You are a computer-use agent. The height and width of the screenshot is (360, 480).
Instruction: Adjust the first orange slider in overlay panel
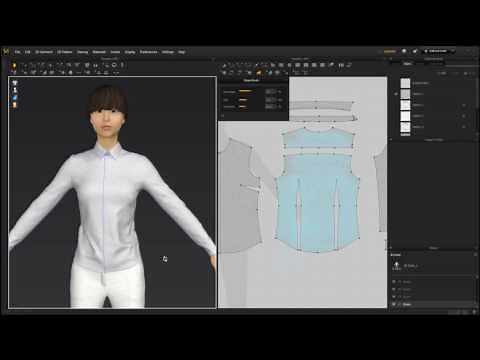tap(246, 91)
